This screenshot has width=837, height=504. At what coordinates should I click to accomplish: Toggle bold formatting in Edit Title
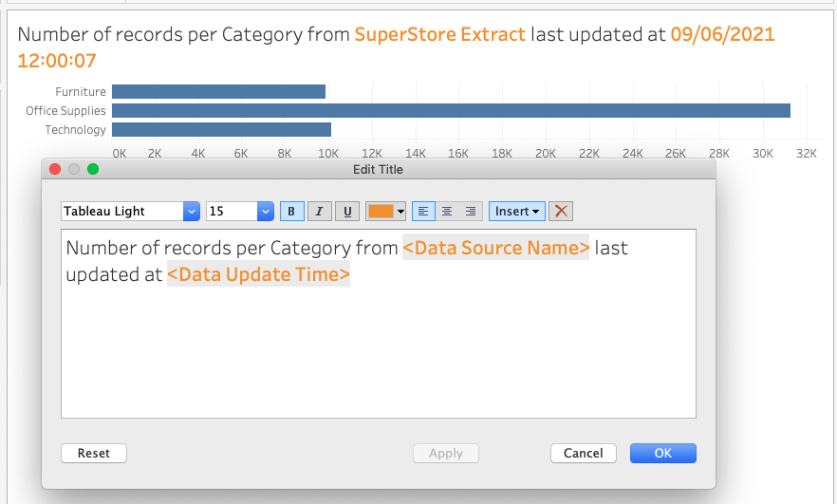(x=291, y=212)
